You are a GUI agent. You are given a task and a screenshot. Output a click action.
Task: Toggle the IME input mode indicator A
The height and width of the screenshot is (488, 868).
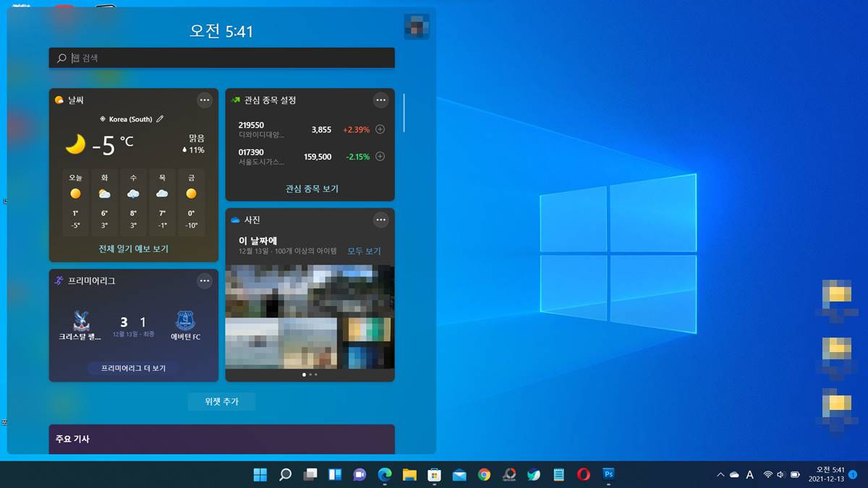[750, 474]
